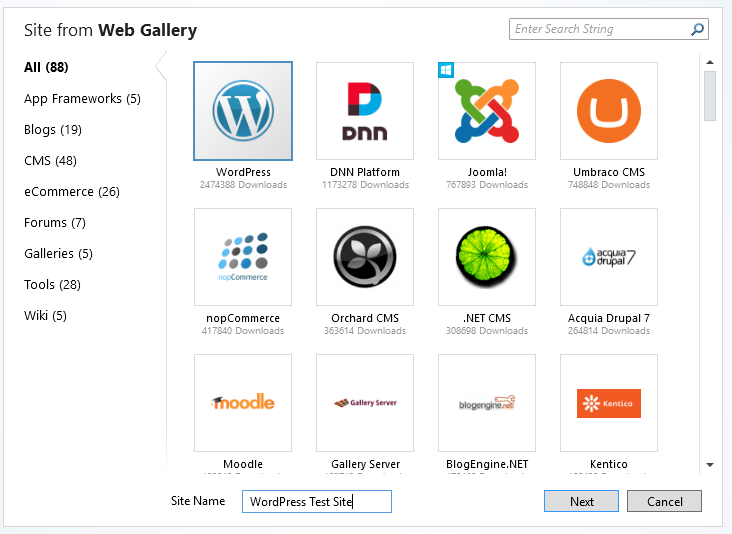Click into the Site Name field

pos(316,501)
